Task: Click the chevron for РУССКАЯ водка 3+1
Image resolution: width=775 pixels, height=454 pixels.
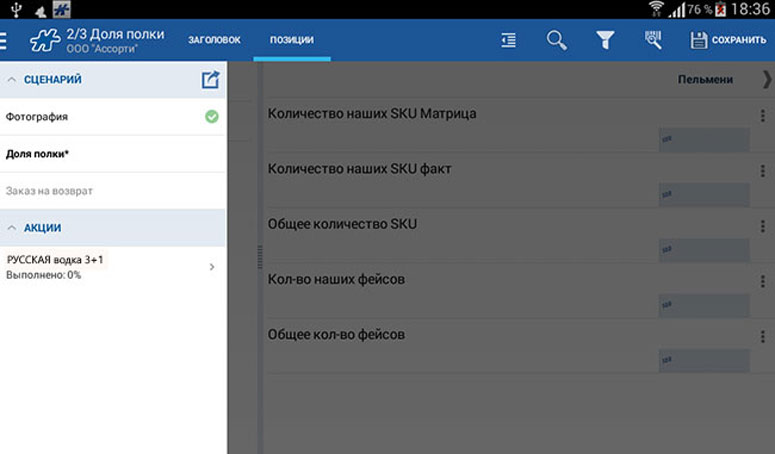Action: pos(212,267)
